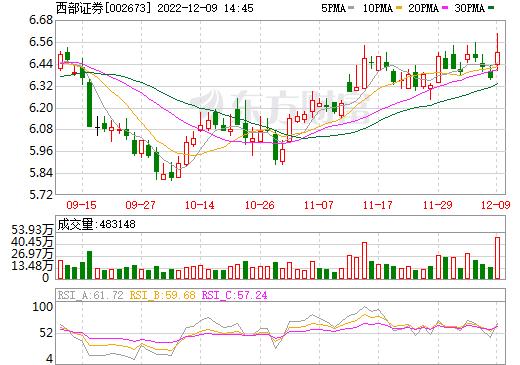Click the 11-07 date label
This screenshot has width=520, height=365.
pos(319,205)
